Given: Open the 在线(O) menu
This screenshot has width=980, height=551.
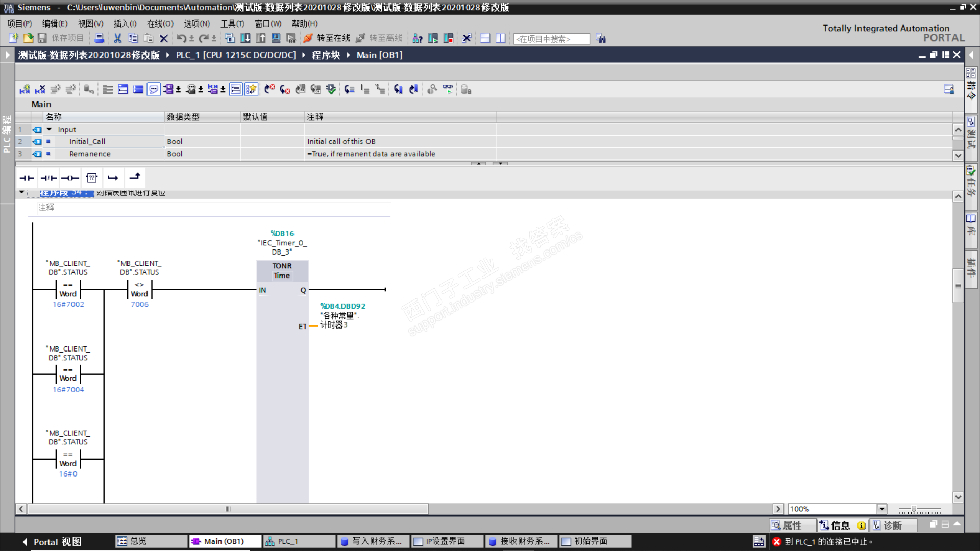Looking at the screenshot, I should click(x=160, y=23).
